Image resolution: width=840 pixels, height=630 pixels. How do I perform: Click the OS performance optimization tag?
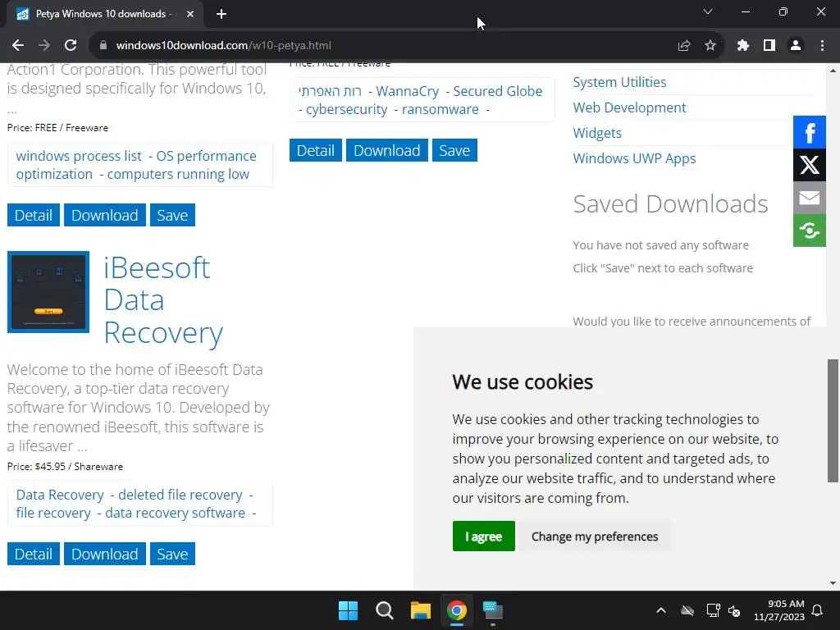[136, 165]
